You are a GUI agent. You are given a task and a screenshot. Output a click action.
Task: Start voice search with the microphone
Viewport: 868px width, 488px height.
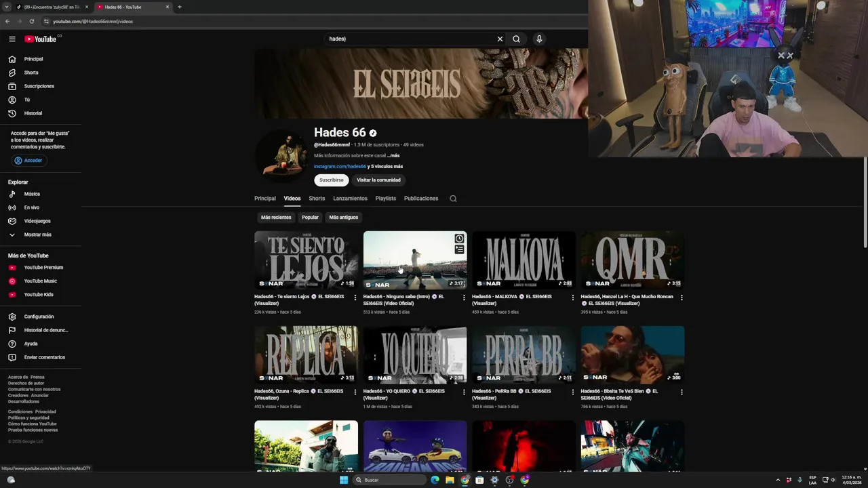(x=539, y=39)
